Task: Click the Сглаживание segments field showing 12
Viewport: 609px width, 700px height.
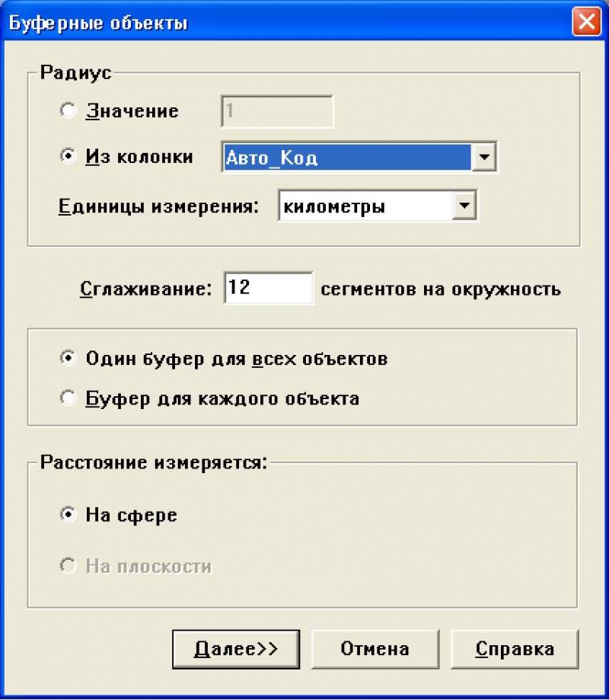Action: (268, 288)
